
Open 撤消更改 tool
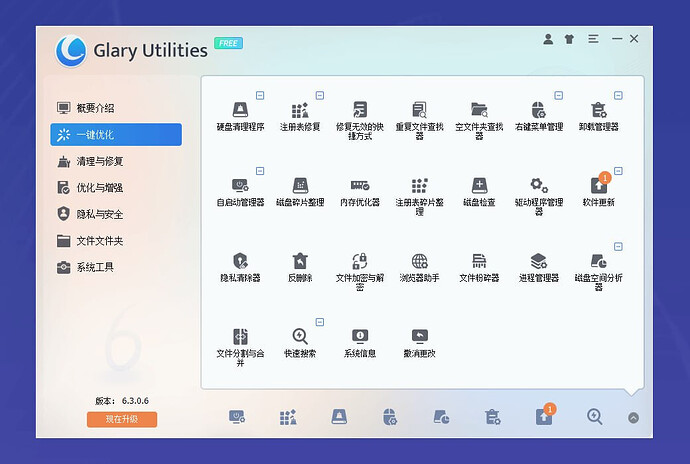pos(419,343)
